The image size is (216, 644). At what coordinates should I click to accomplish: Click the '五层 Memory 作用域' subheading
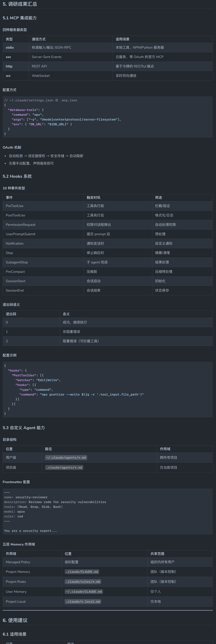tap(19, 544)
